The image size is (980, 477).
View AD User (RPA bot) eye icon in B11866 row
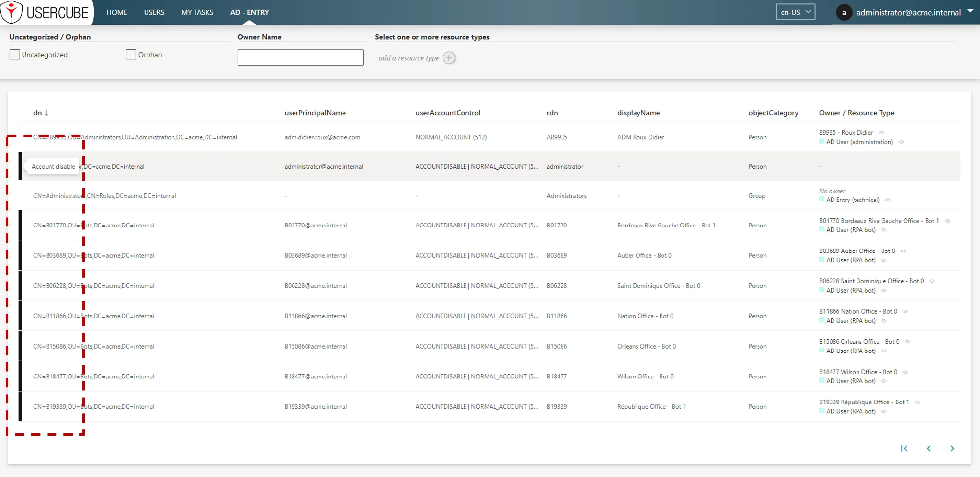click(883, 321)
